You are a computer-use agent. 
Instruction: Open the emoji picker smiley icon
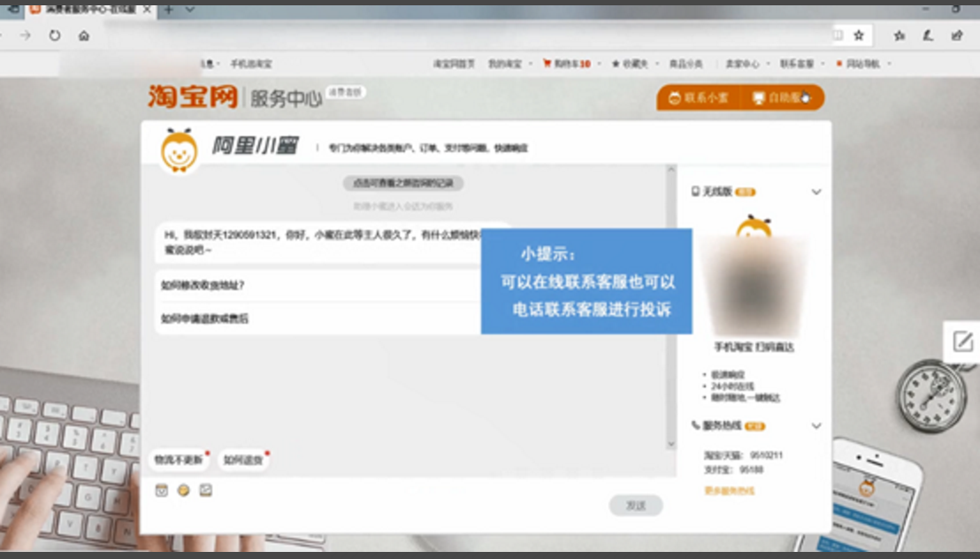[183, 490]
